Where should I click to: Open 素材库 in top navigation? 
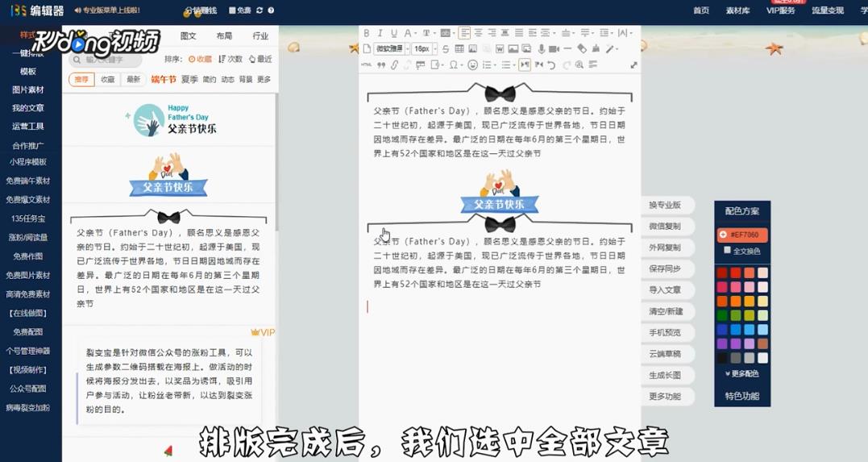[x=738, y=10]
